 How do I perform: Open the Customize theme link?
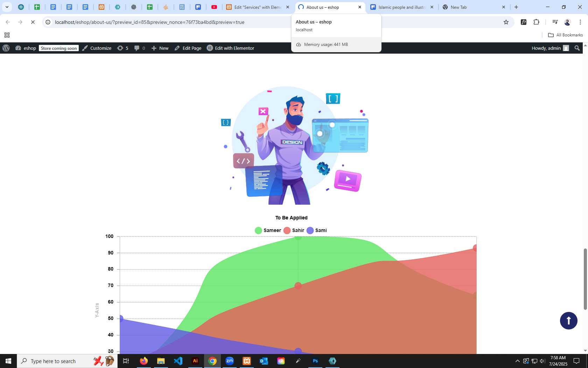coord(97,48)
